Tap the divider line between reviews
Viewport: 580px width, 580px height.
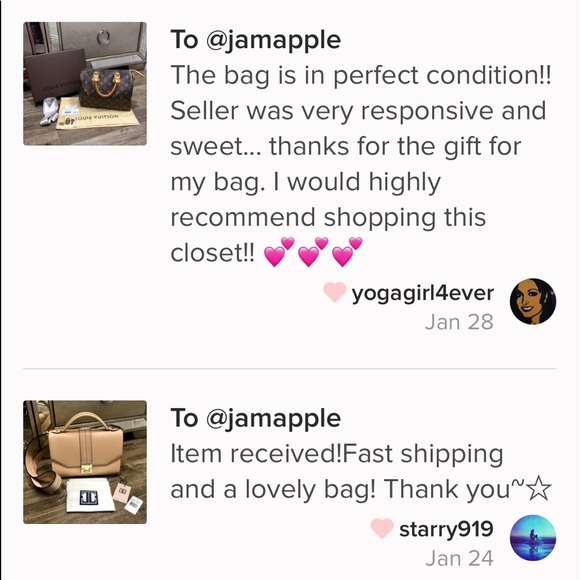tap(290, 368)
